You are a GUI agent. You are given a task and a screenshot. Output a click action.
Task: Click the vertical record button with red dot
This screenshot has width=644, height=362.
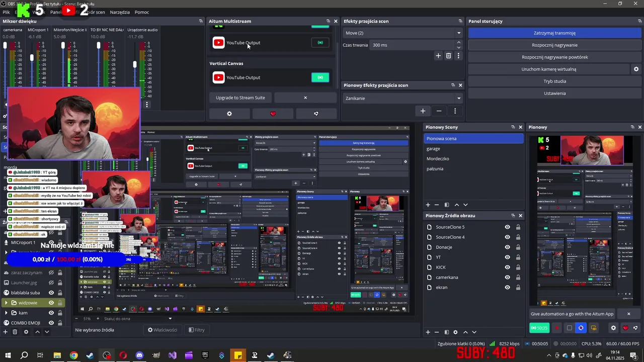point(557,328)
